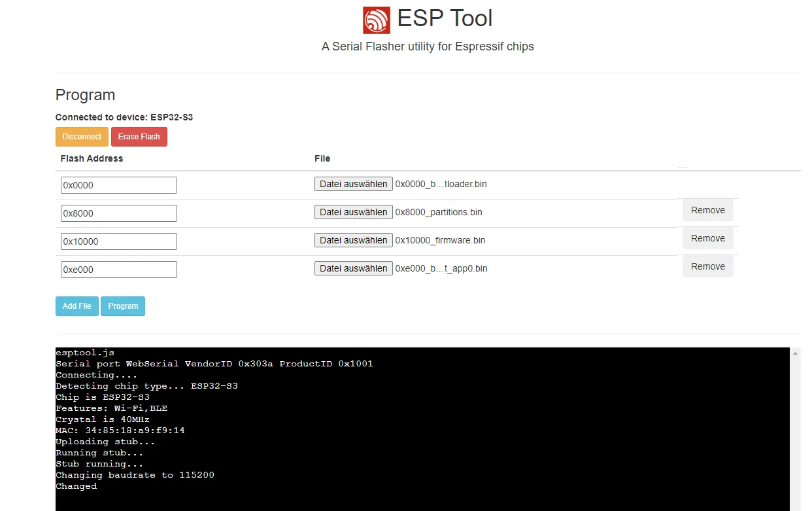This screenshot has width=812, height=511.
Task: Click the 'Crystal is 40MHz' console line
Action: coord(103,419)
